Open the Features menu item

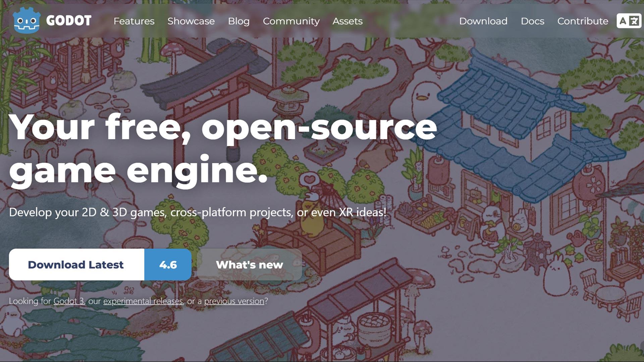pyautogui.click(x=134, y=21)
